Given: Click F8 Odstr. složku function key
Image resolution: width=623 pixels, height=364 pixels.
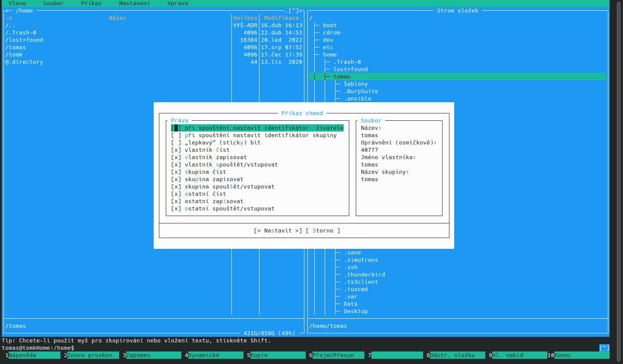Looking at the screenshot, I should [456, 355].
